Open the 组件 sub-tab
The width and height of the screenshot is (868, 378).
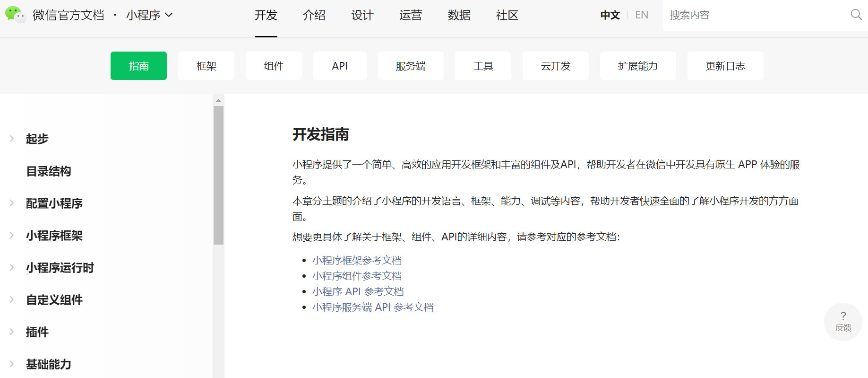click(x=274, y=66)
